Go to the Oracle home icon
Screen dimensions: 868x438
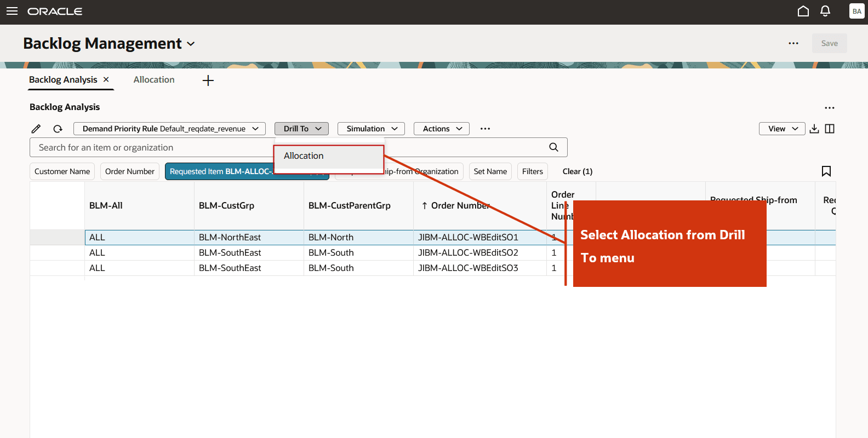[x=803, y=11]
